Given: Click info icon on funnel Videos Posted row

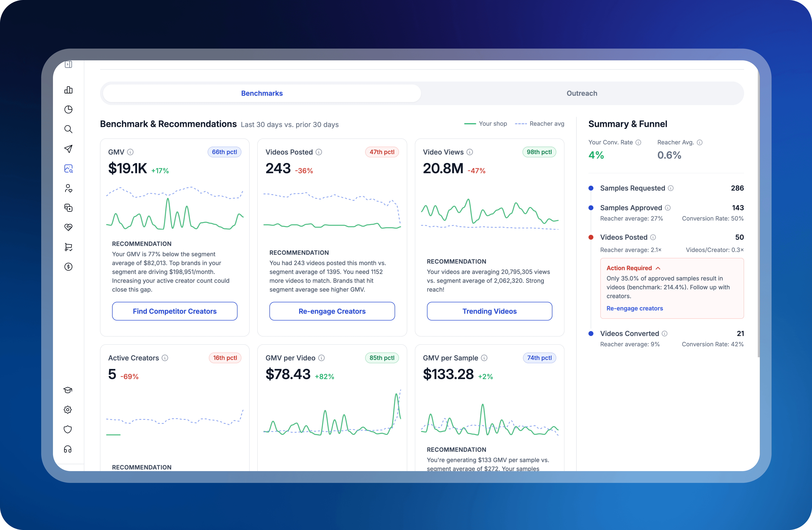Looking at the screenshot, I should click(x=653, y=237).
